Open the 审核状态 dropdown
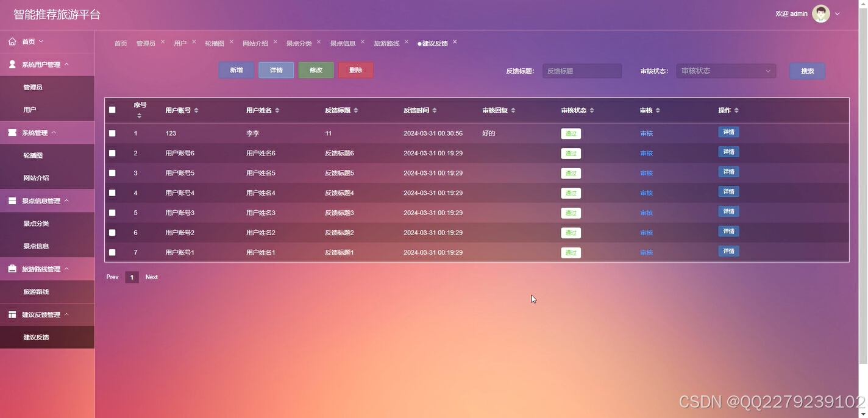Viewport: 868px width, 418px height. coord(725,70)
